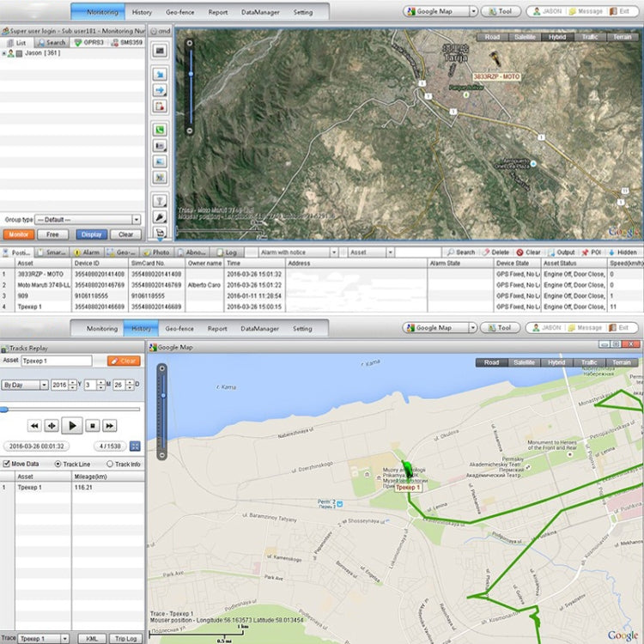Click the orange Monitor button
Viewport: 644px width, 644px height.
(x=17, y=234)
